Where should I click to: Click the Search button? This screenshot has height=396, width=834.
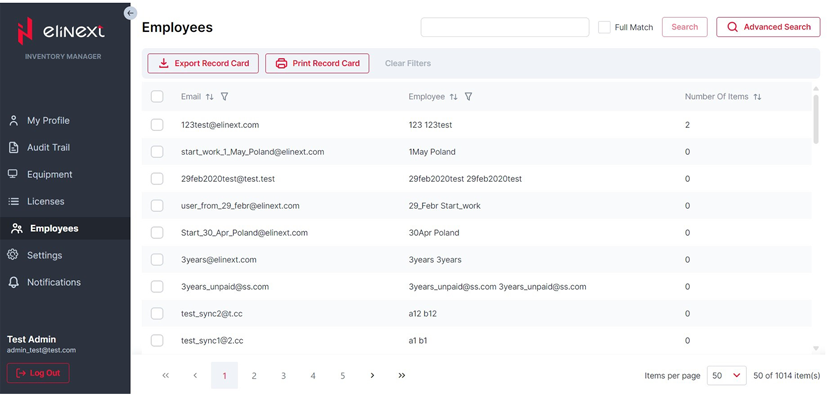tap(685, 27)
